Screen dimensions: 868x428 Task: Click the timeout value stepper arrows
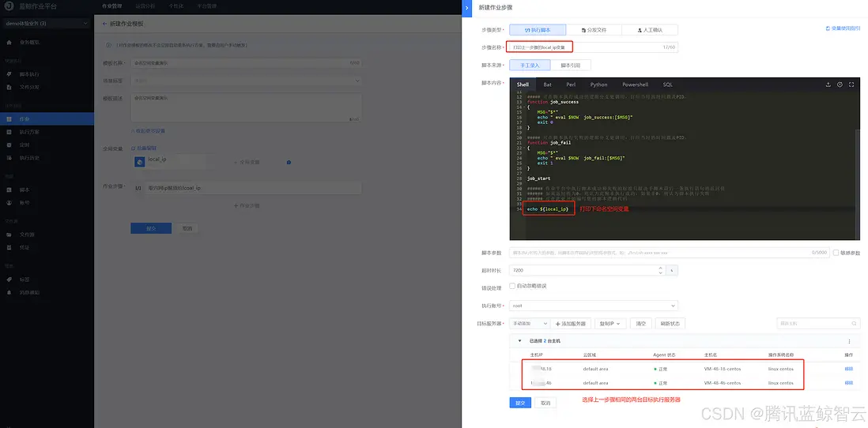(x=659, y=270)
